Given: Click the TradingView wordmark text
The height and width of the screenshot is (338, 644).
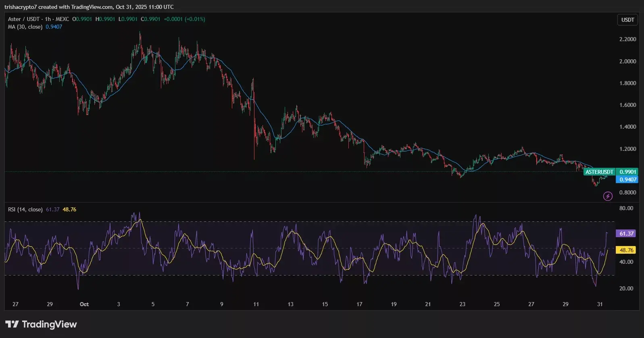Looking at the screenshot, I should pos(49,324).
